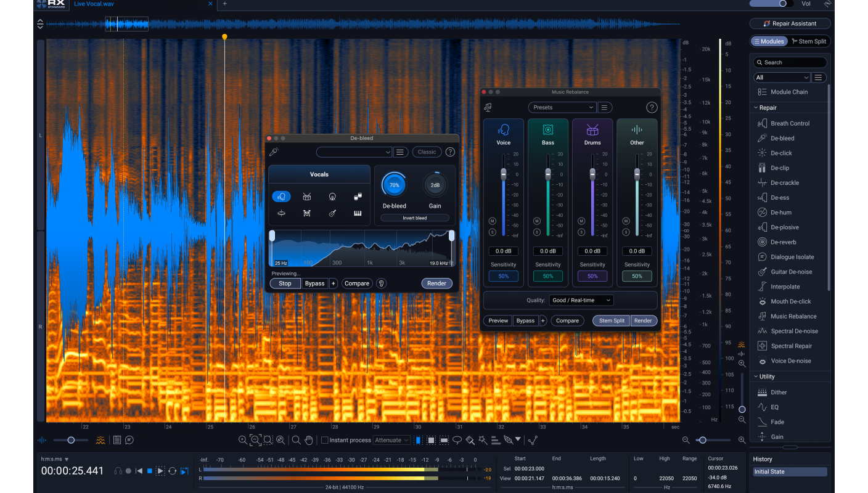Select the snare drum source icon in De-bleed
This screenshot has height=493, width=868.
(306, 197)
